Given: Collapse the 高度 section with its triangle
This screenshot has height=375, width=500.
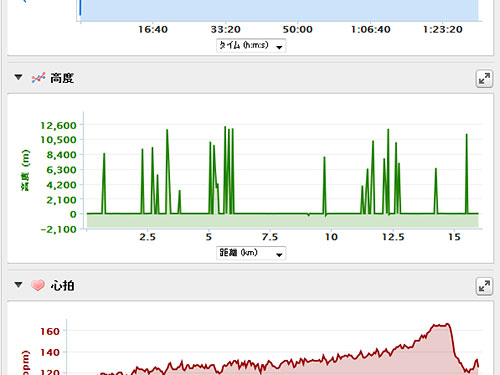Looking at the screenshot, I should tap(18, 77).
